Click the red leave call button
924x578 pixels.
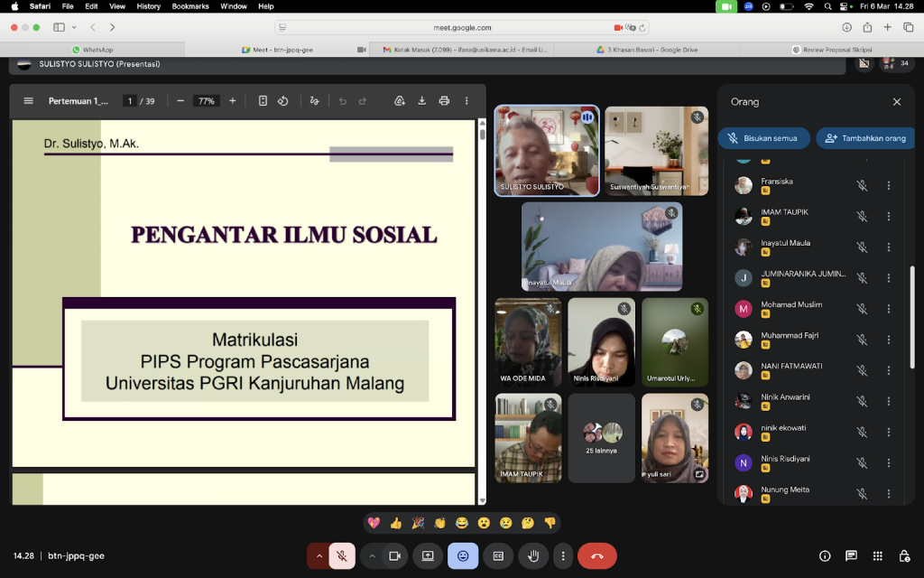(x=596, y=555)
